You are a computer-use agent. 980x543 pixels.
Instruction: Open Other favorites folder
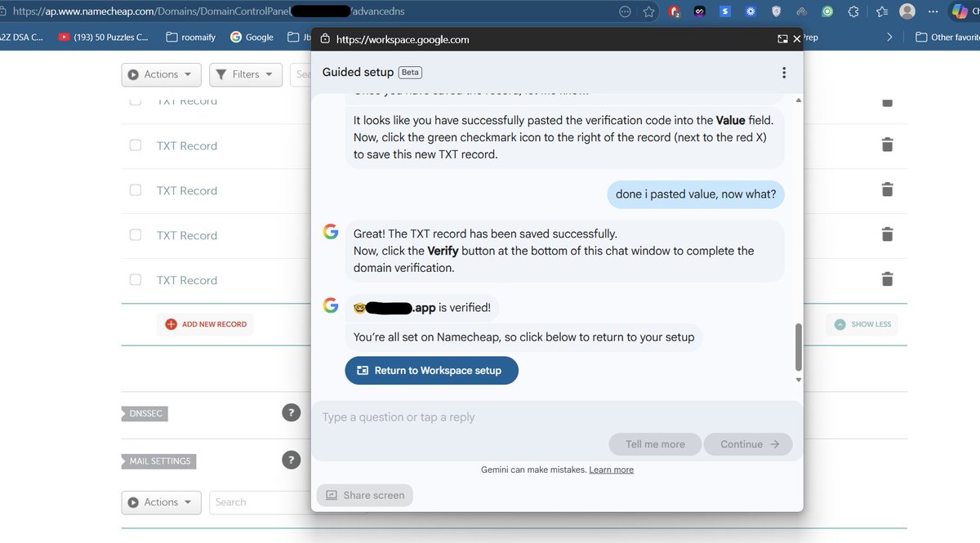(x=947, y=37)
